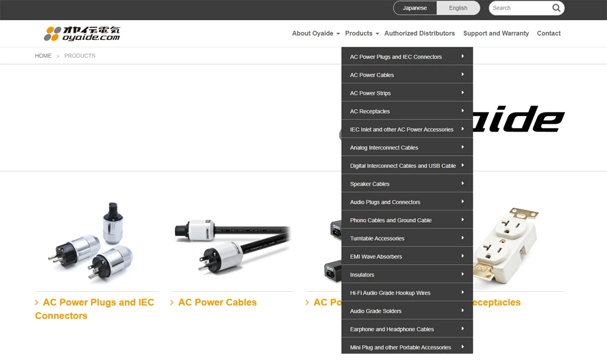
Task: Select AC Power Strips menu entry
Action: click(x=407, y=93)
